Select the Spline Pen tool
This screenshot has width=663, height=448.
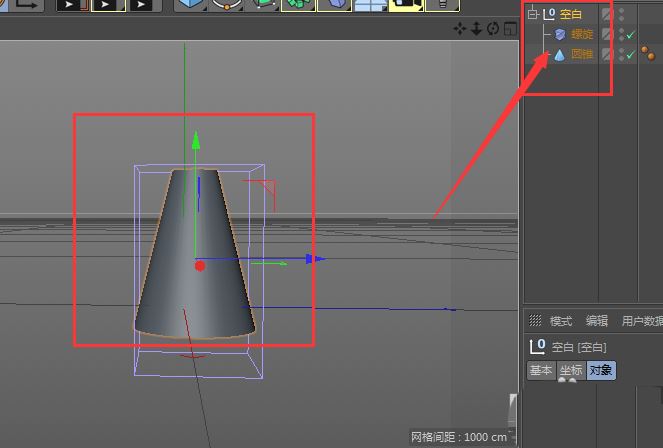coord(226,5)
